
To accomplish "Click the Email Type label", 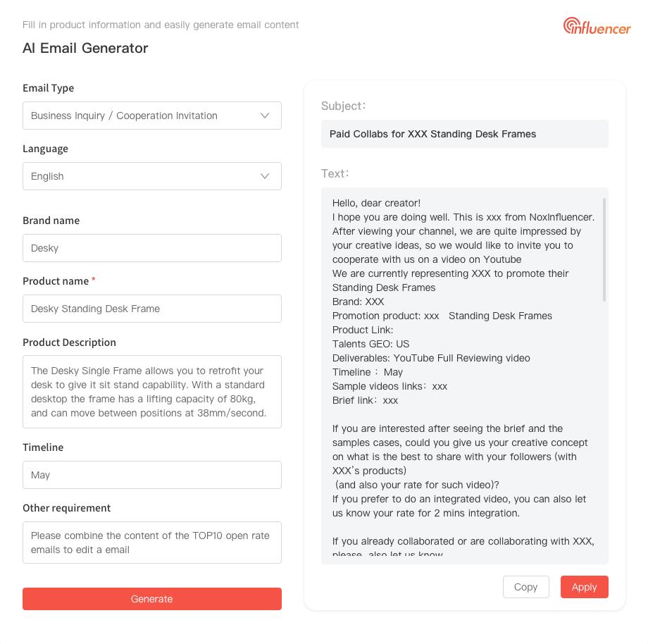I will coord(48,88).
